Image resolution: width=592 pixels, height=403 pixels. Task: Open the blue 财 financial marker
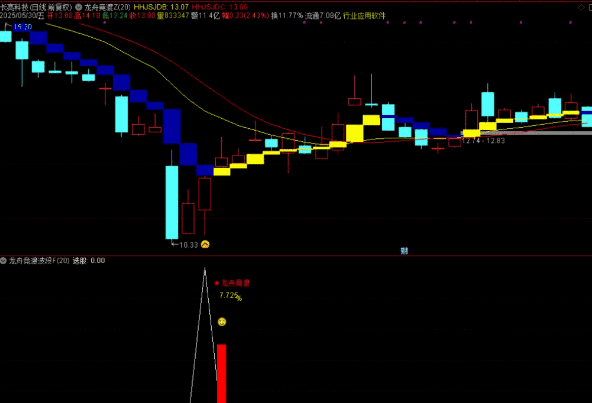tap(404, 250)
